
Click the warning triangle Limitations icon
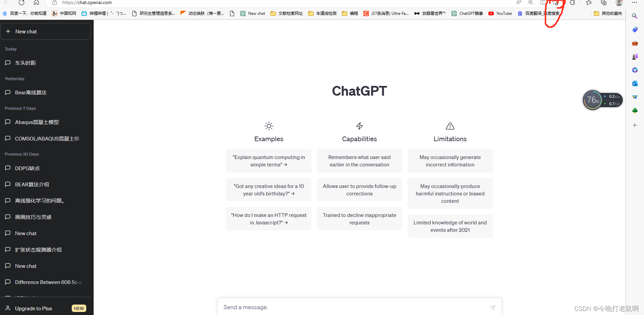coord(450,126)
